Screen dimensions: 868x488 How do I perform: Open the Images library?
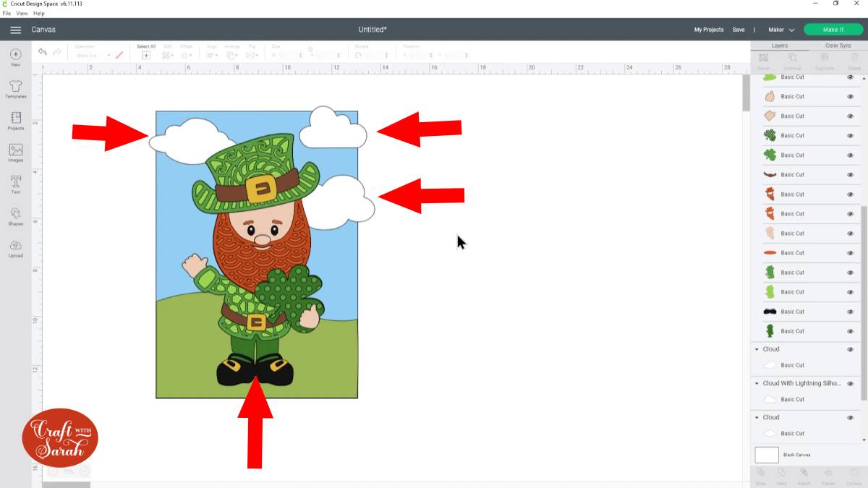[15, 153]
